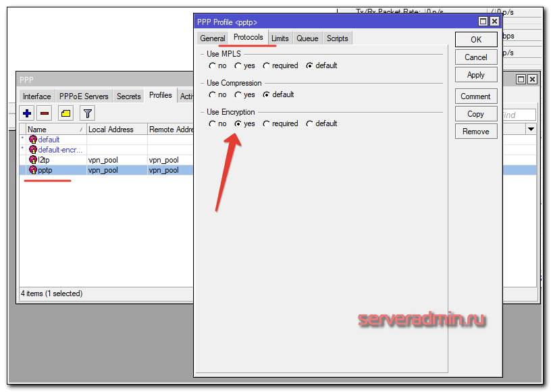Set Use Encryption to yes
This screenshot has width=551, height=392.
[238, 124]
